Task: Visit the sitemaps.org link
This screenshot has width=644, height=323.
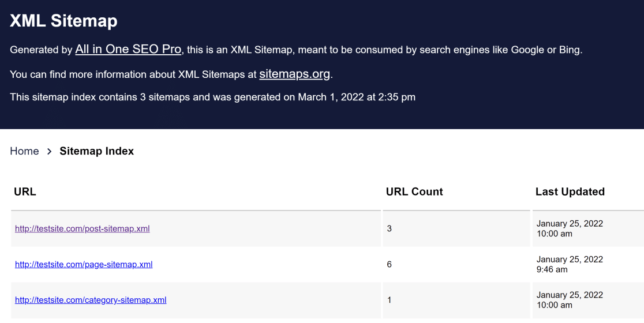Action: point(295,74)
